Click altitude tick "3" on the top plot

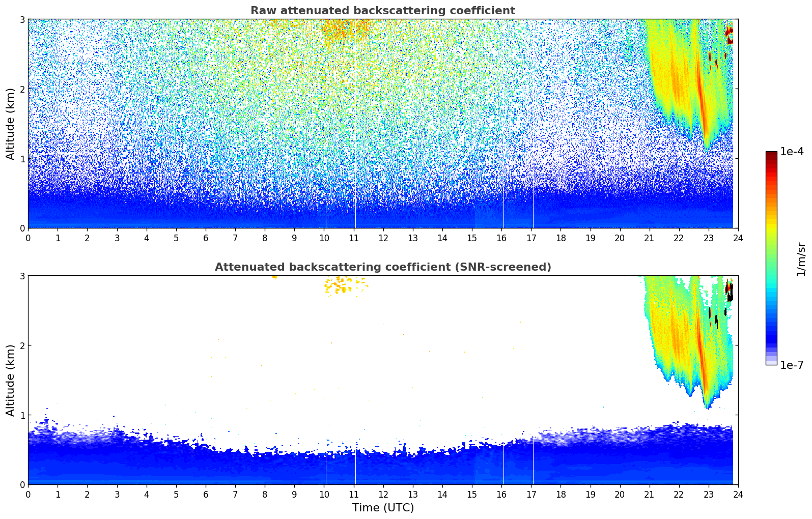[22, 19]
